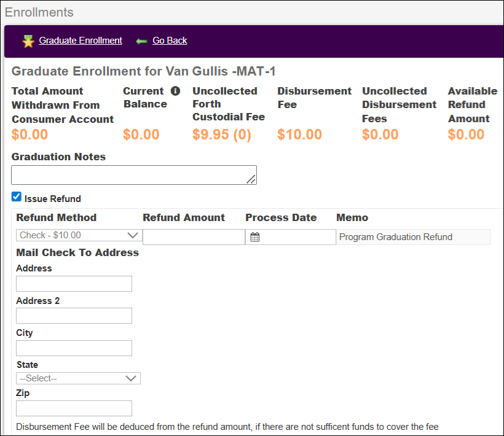Screen dimensions: 504x436
Task: Click the Current Balance info icon
Action: click(x=175, y=91)
